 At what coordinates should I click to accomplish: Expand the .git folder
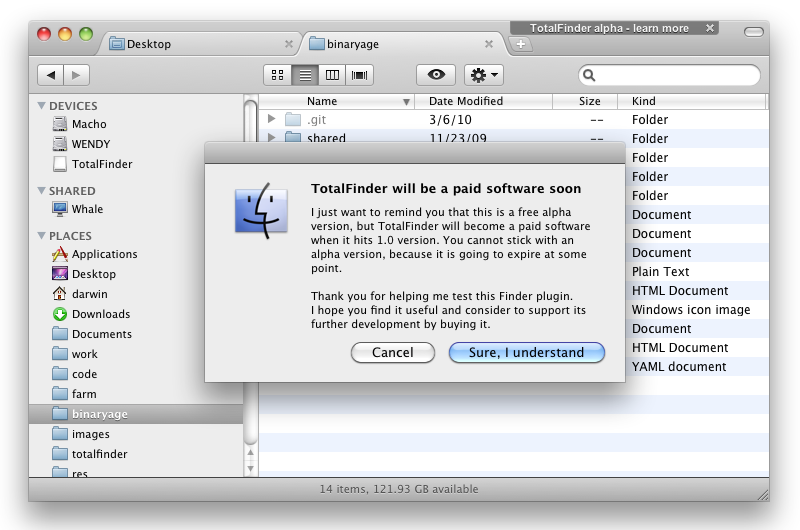(x=272, y=120)
